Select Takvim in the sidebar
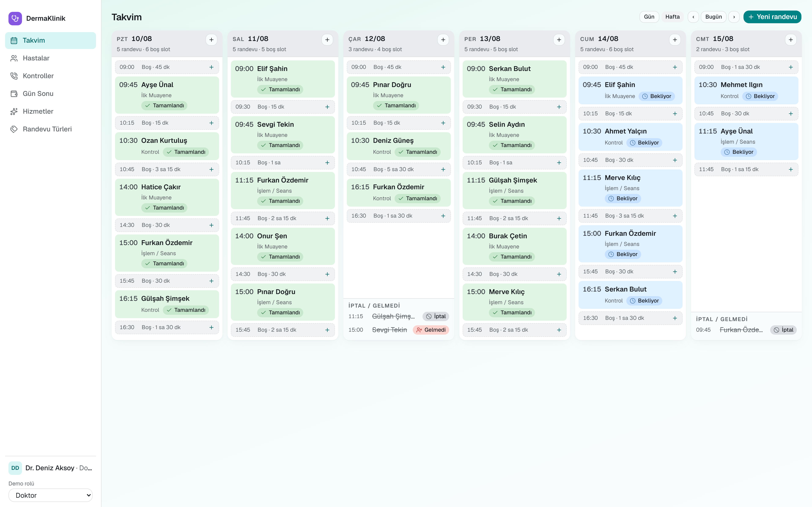Image resolution: width=812 pixels, height=507 pixels. [50, 40]
